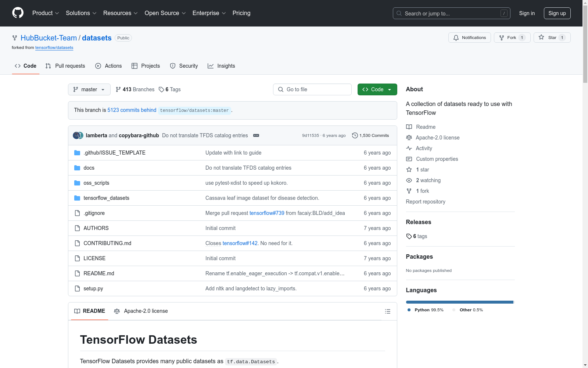Open the tensorflow#739 pull request link

click(267, 213)
